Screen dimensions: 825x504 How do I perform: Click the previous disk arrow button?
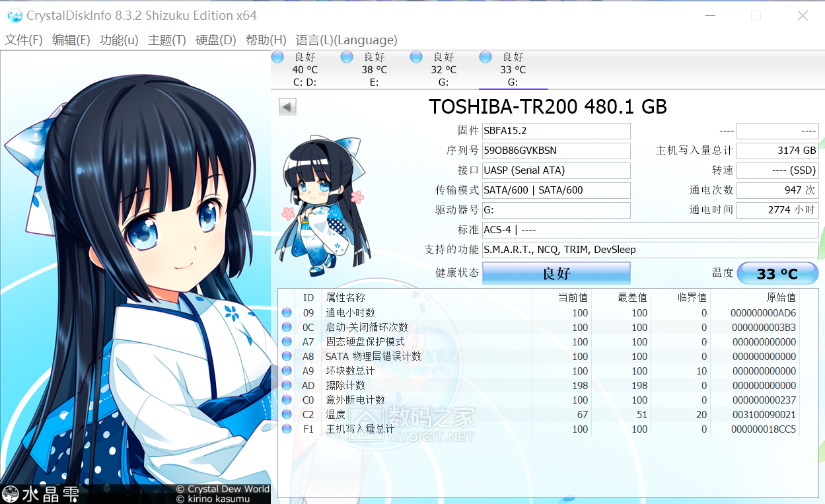(x=287, y=106)
